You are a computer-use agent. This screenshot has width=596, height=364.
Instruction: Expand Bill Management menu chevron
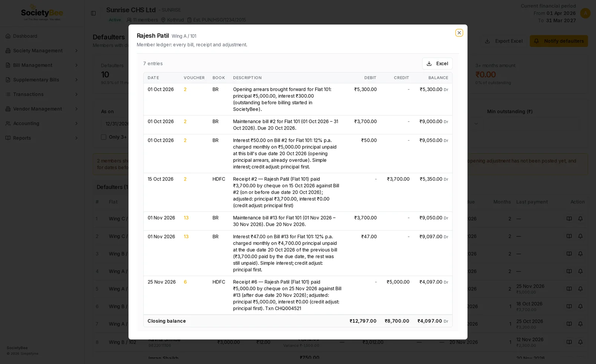[x=76, y=65]
